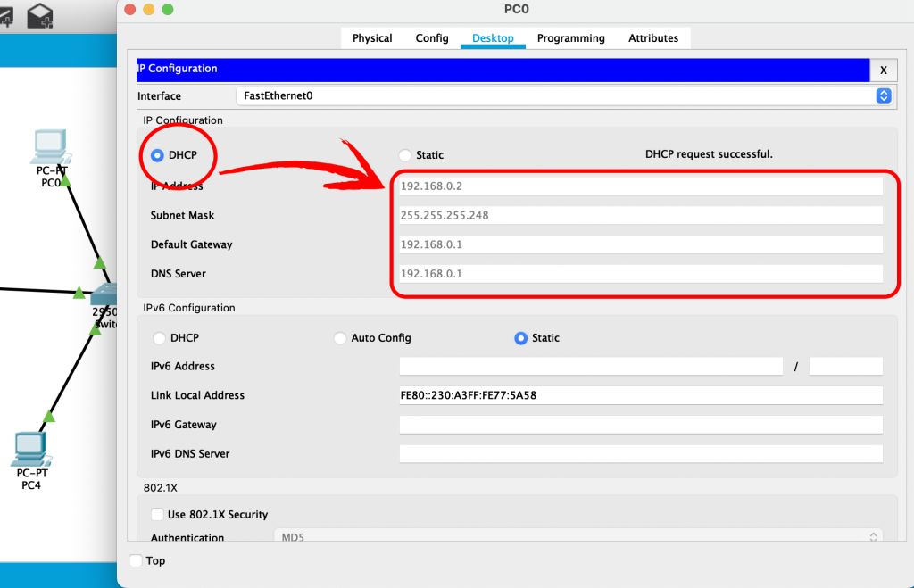Enable Use 802.1X Security checkbox

(158, 515)
